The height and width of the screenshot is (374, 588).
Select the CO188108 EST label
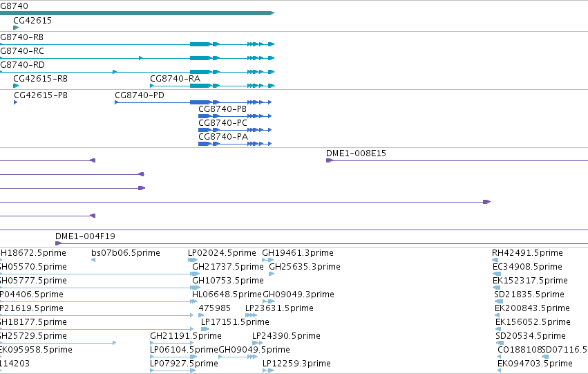coord(520,350)
